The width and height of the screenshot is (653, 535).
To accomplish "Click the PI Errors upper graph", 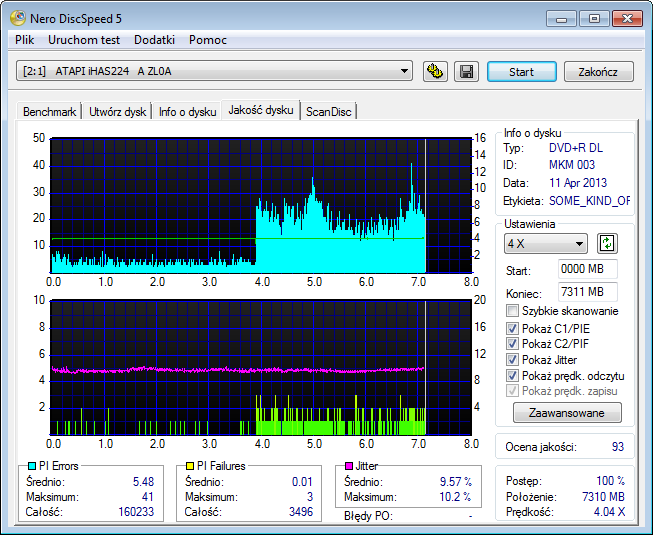I will point(261,205).
